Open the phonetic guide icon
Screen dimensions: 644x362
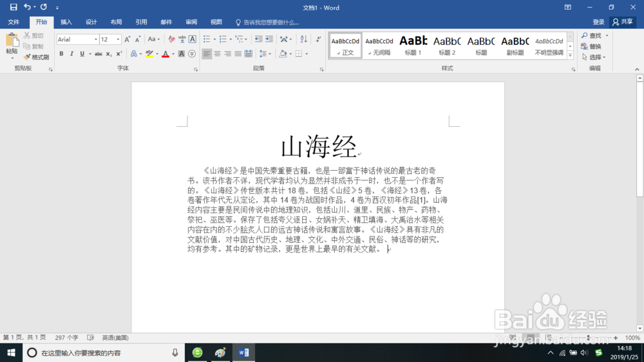tap(182, 39)
